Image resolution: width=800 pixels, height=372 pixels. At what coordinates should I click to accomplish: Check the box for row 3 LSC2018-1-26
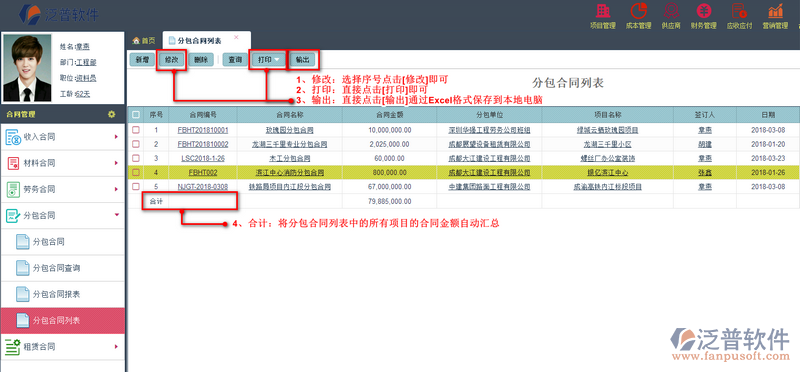pos(136,158)
